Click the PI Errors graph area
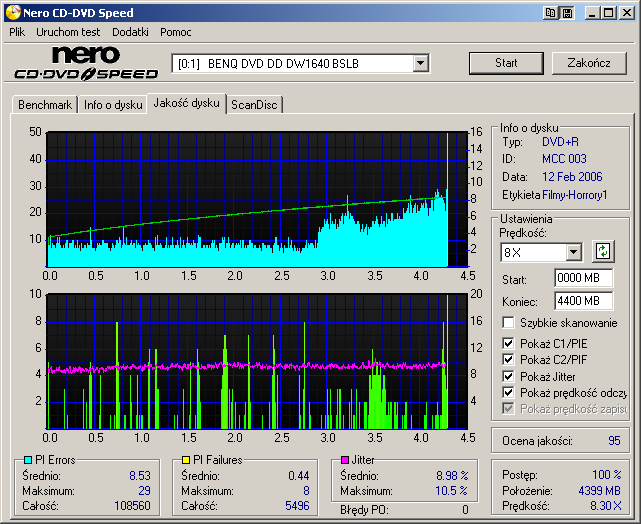Screen dimensions: 641x524 (x=257, y=199)
